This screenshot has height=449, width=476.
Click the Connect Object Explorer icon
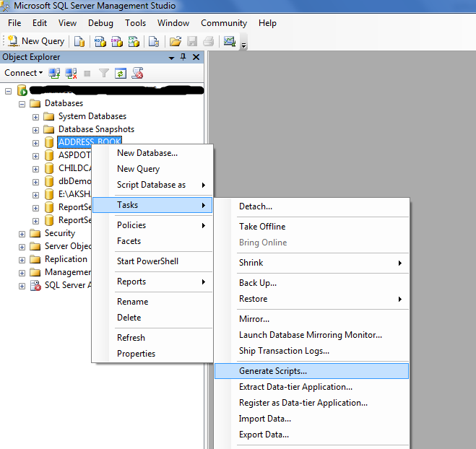[x=54, y=73]
